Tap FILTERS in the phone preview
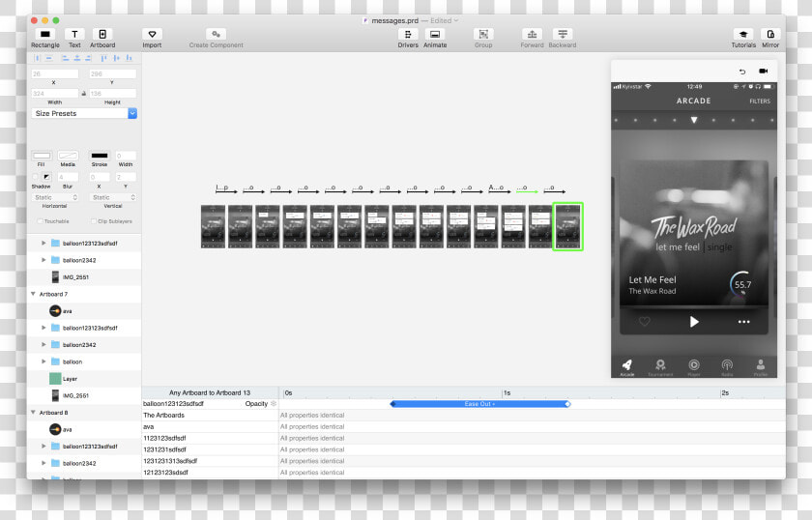The width and height of the screenshot is (812, 520). [760, 101]
